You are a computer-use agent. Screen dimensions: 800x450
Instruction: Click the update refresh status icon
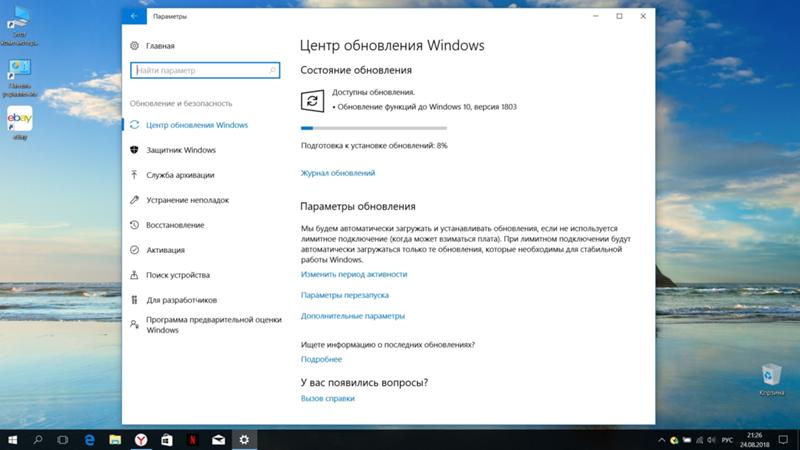312,101
